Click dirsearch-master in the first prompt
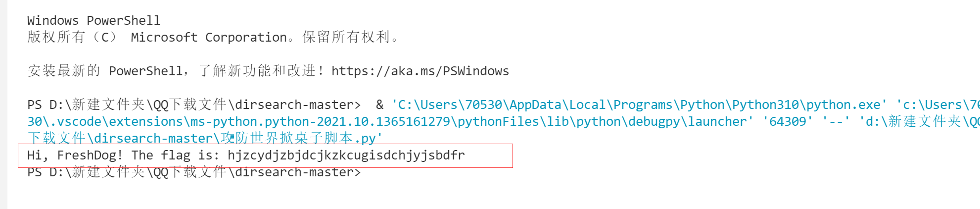Screen dimensions: 980x209 tap(294, 105)
